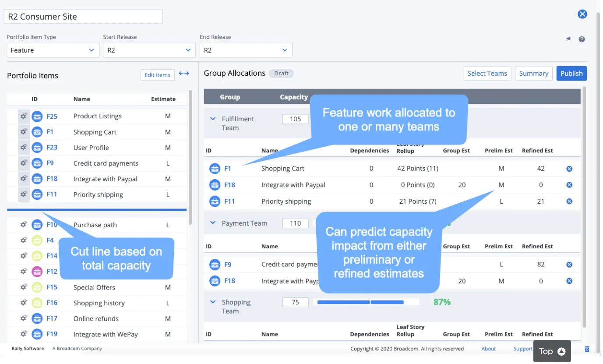Click the expand-width arrows icon near Edit Items

184,74
